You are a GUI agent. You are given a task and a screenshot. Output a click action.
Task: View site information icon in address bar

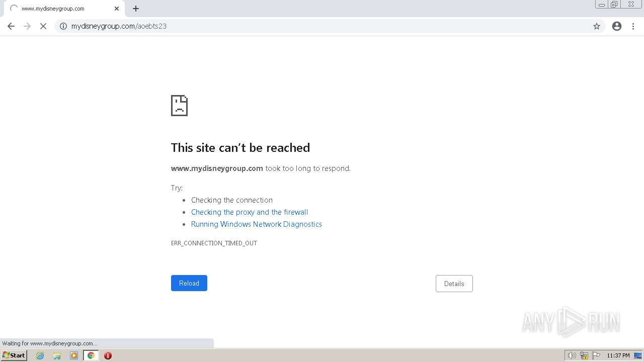63,26
